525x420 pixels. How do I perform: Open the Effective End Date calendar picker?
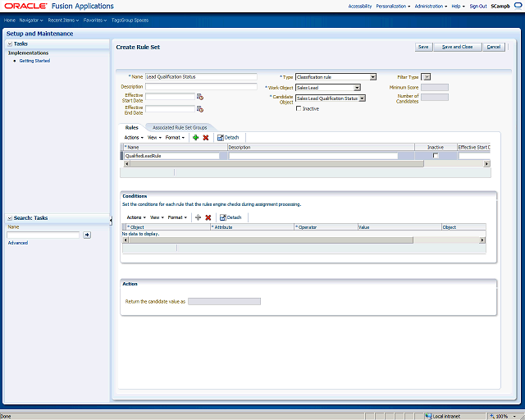coord(200,109)
